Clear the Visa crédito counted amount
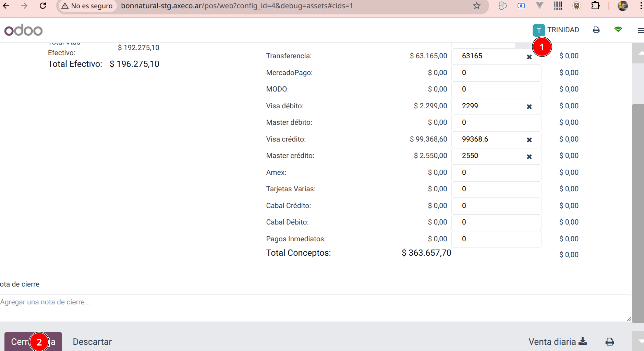The height and width of the screenshot is (351, 644). (x=529, y=140)
